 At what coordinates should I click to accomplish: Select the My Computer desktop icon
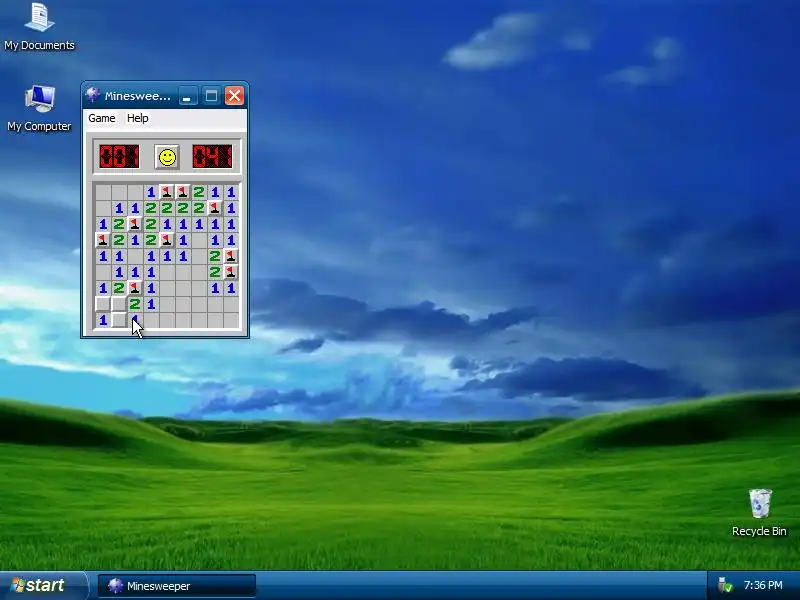[x=39, y=108]
